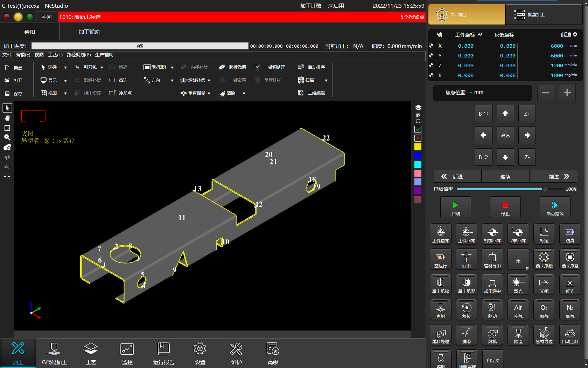Turn on the 激光 laser icon
588x368 pixels.
point(518,284)
